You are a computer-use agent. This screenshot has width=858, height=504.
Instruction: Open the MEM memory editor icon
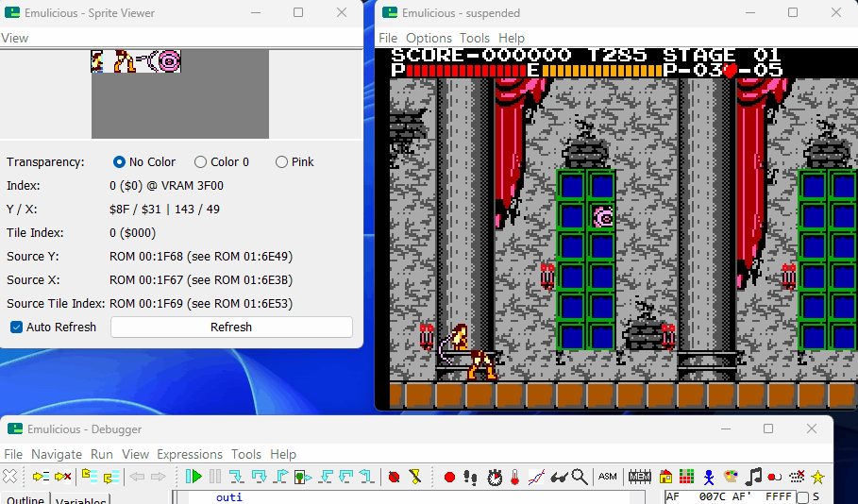640,477
